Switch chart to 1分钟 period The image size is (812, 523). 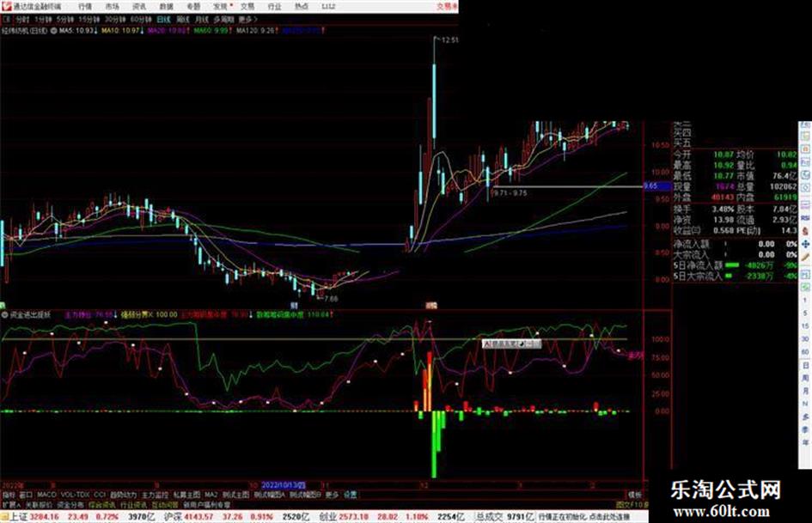43,19
